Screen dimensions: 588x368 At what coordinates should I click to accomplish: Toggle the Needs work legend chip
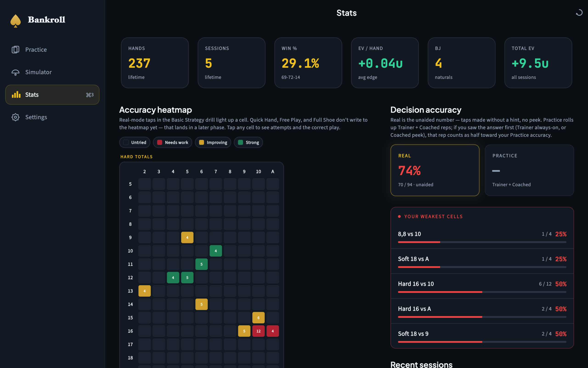(172, 142)
